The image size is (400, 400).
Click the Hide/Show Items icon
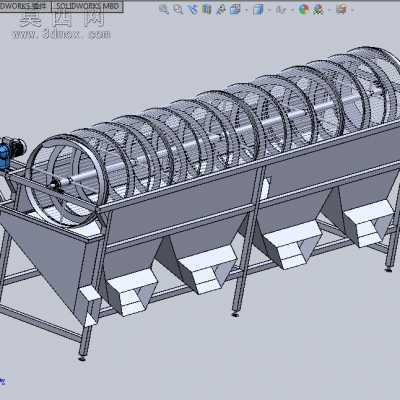(281, 10)
